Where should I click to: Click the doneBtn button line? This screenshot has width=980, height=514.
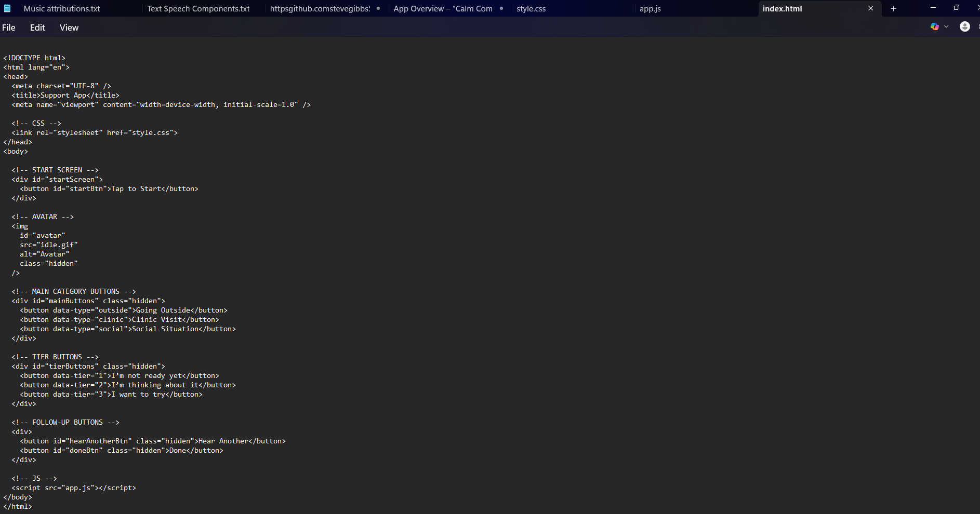point(122,450)
